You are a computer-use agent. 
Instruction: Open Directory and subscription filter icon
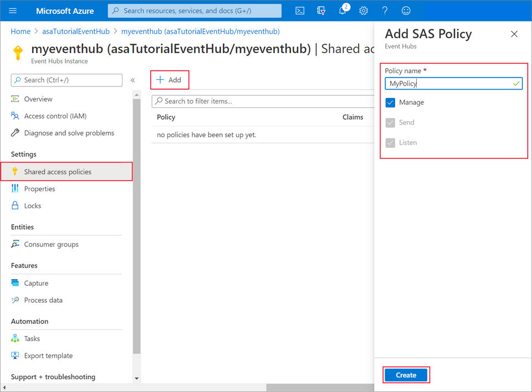(321, 11)
